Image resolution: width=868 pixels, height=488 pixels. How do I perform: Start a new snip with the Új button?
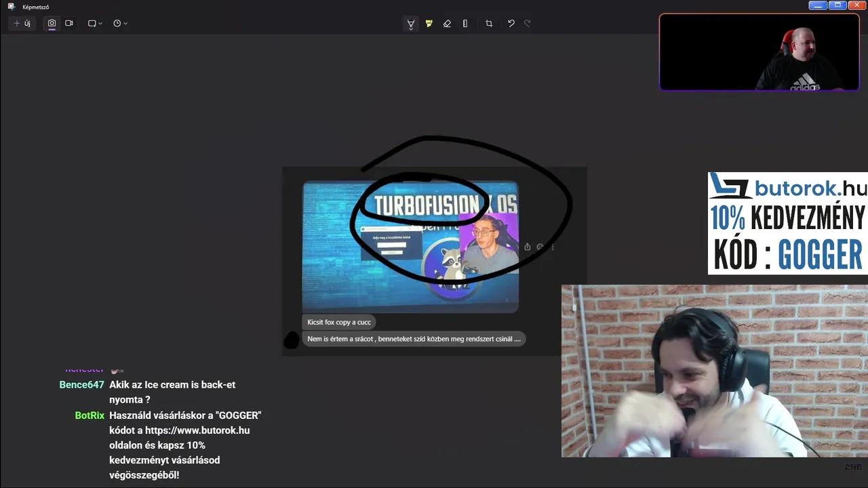click(22, 23)
